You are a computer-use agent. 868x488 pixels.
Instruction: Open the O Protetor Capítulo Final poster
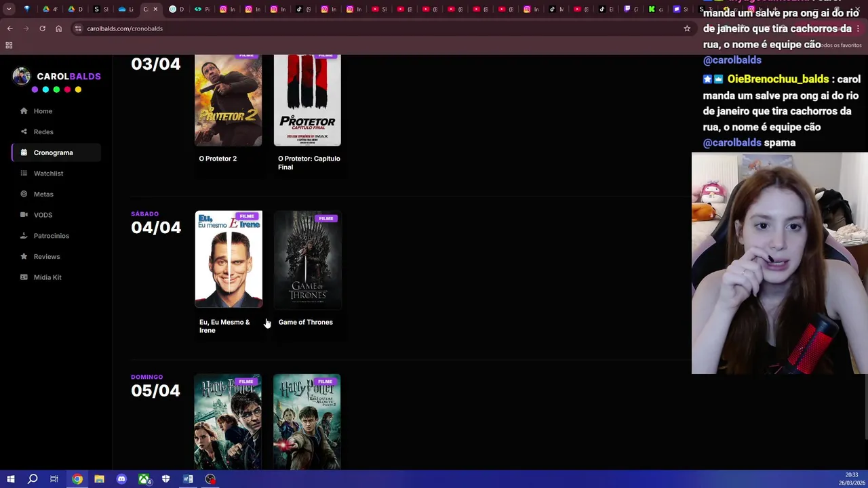tap(307, 100)
